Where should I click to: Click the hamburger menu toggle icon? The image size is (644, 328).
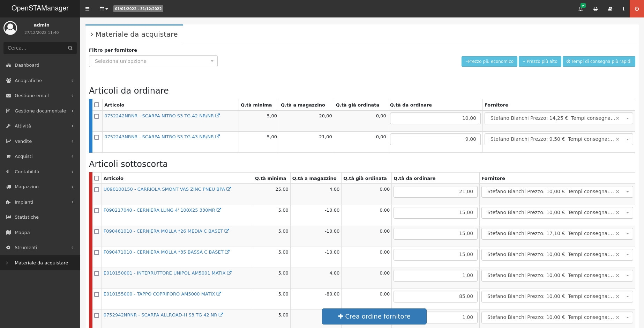tap(87, 9)
